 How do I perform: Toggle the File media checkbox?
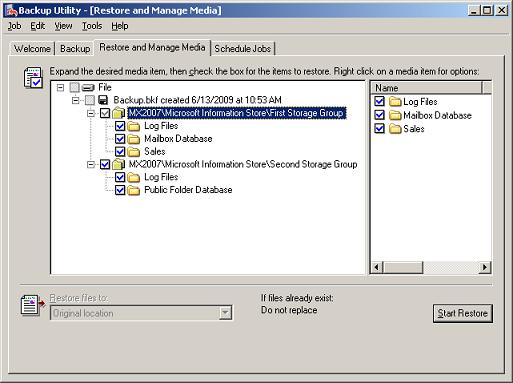tap(74, 88)
